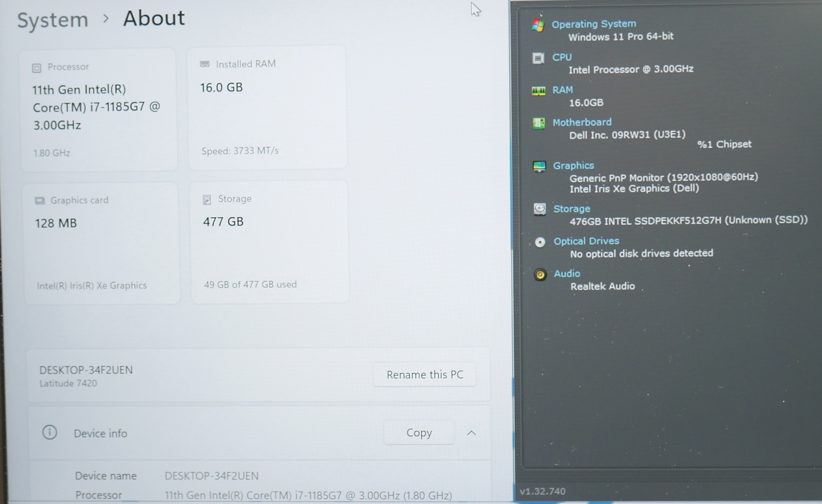822x504 pixels.
Task: Click the Intel(R) Iris(R) Xe Graphics caption
Action: pyautogui.click(x=92, y=286)
